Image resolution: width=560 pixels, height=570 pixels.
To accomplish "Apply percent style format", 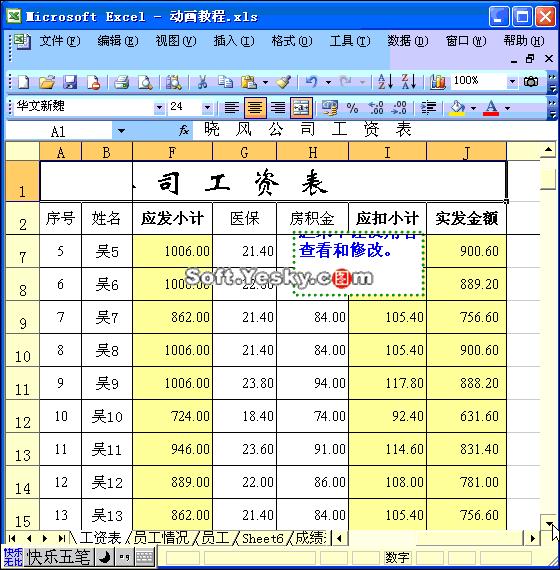I will click(x=352, y=108).
